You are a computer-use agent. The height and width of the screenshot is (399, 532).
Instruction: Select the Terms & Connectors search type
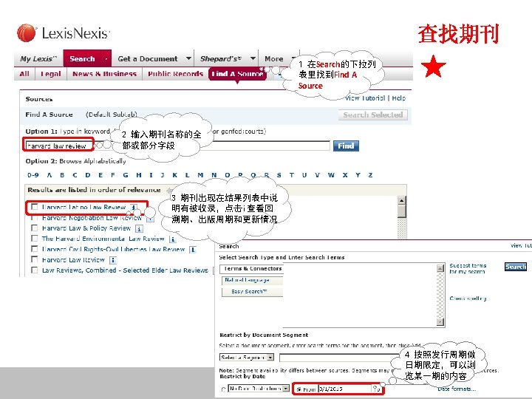(253, 268)
